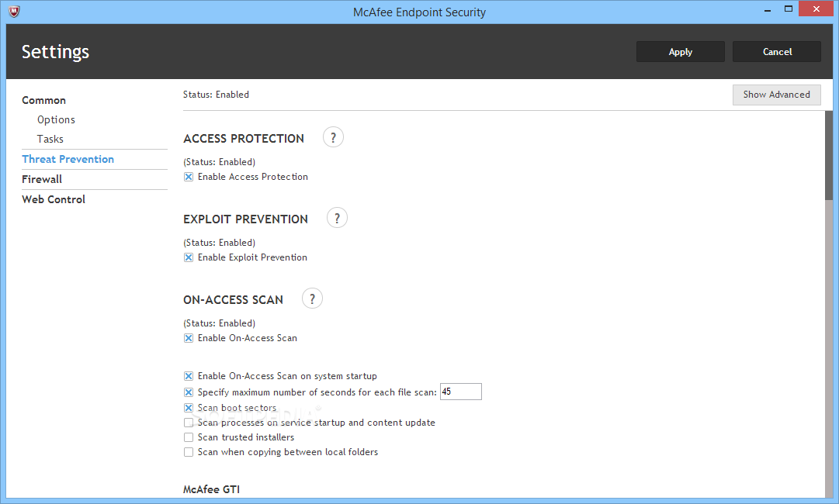Click the McAfee GTI heading
The image size is (839, 504).
[211, 489]
